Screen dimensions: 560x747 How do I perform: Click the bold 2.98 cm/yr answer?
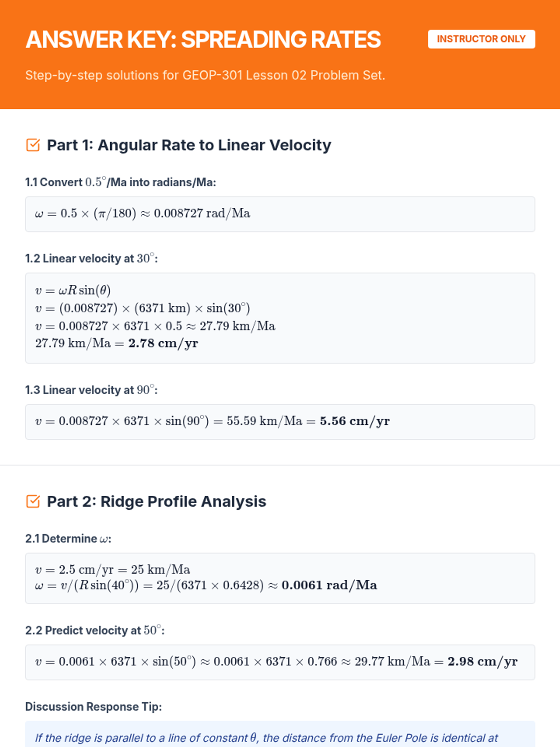pos(482,662)
